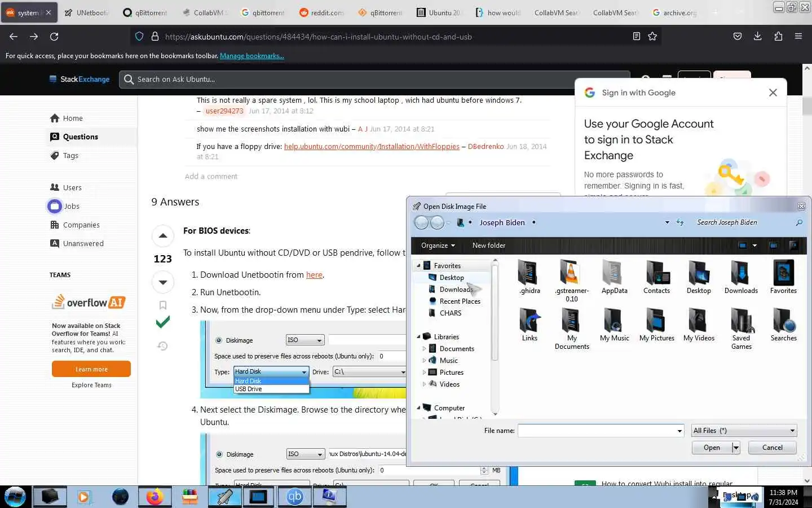
Task: Open the Firefox extensions icon
Action: (x=778, y=37)
